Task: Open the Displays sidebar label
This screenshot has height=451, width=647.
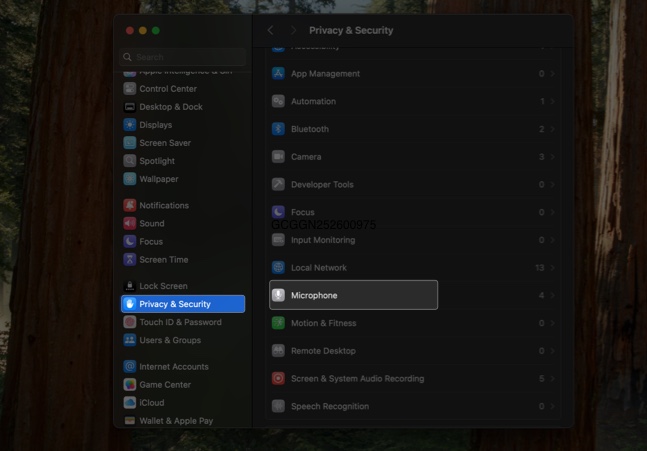Action: pyautogui.click(x=156, y=125)
